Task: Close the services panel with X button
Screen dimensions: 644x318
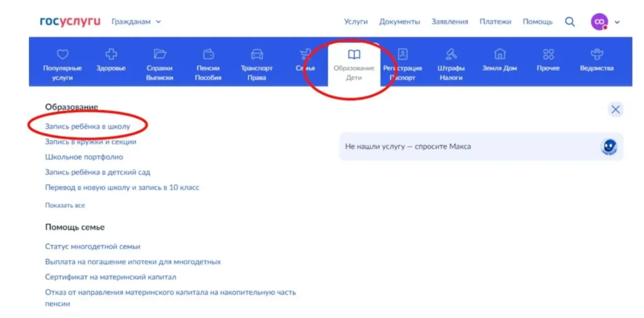Action: 615,109
